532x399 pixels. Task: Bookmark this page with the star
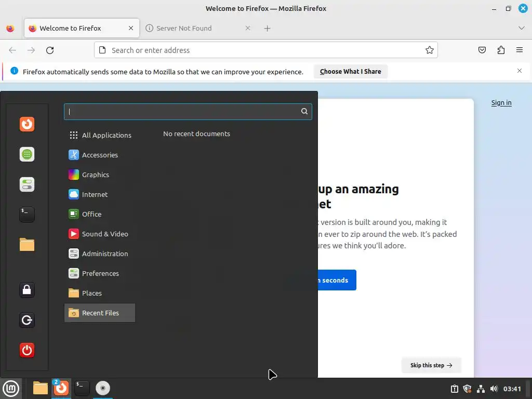[x=430, y=50]
